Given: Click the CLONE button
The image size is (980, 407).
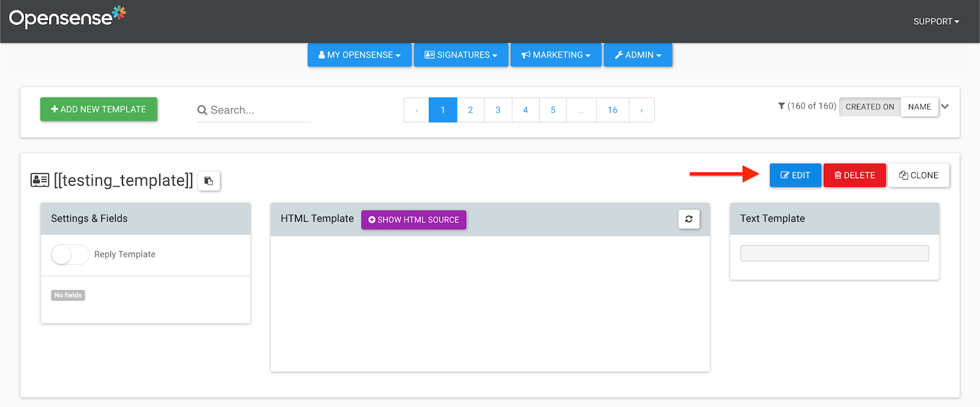Looking at the screenshot, I should [919, 175].
